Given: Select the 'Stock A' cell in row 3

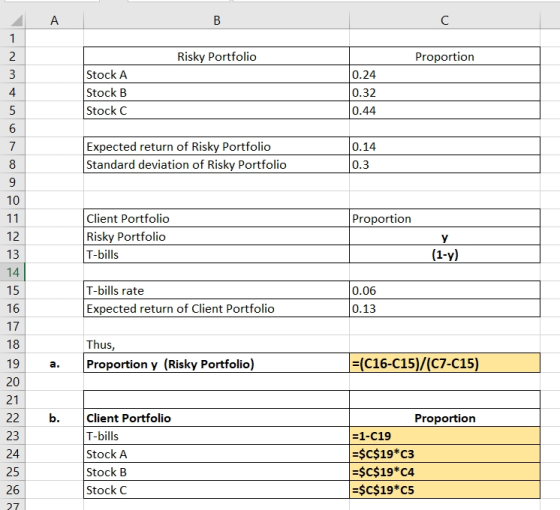Looking at the screenshot, I should 216,74.
